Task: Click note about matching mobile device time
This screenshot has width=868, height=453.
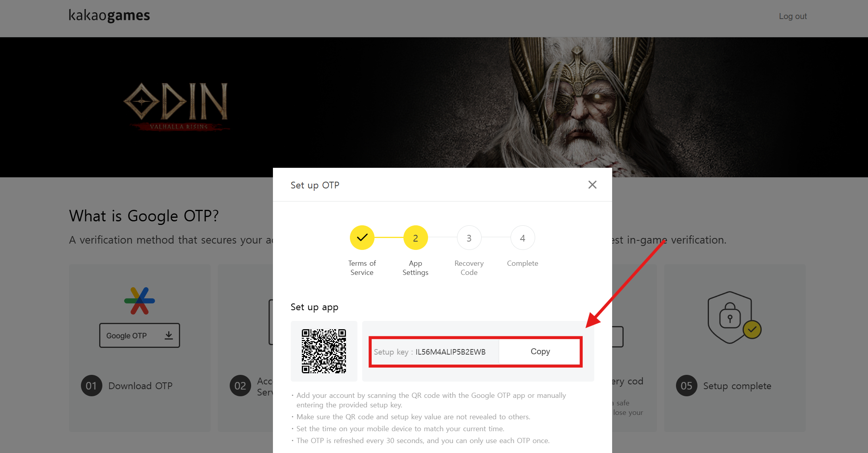Action: pyautogui.click(x=400, y=428)
